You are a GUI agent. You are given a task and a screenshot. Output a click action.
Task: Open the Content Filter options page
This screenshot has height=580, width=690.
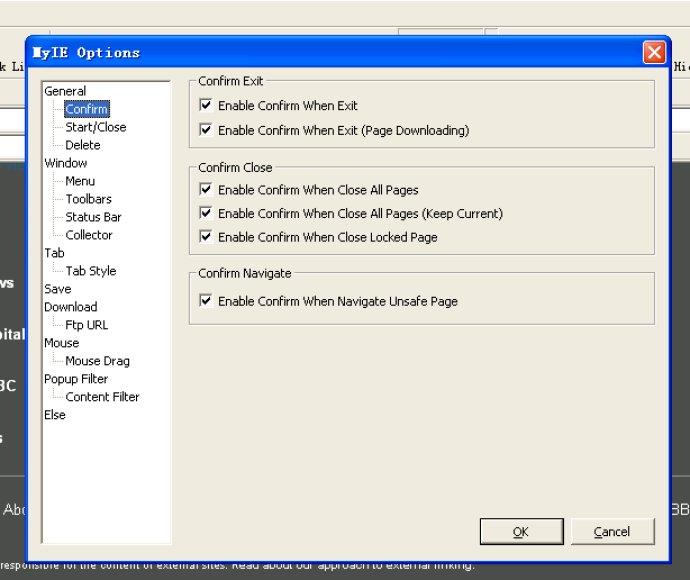click(x=103, y=397)
